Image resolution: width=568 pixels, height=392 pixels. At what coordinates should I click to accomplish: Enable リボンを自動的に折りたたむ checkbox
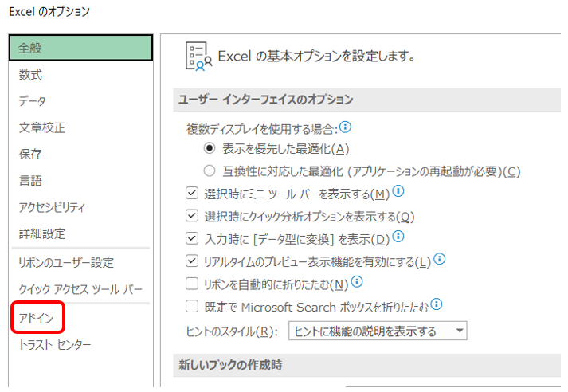(x=192, y=284)
